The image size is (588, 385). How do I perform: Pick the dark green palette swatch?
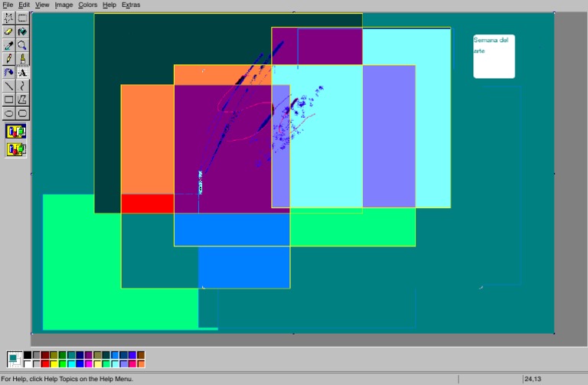(x=62, y=355)
